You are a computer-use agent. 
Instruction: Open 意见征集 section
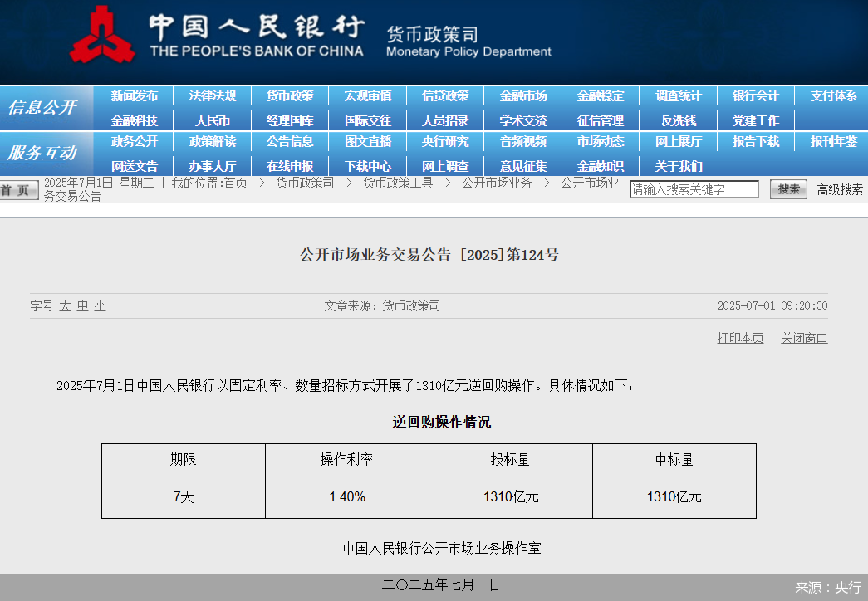(523, 166)
